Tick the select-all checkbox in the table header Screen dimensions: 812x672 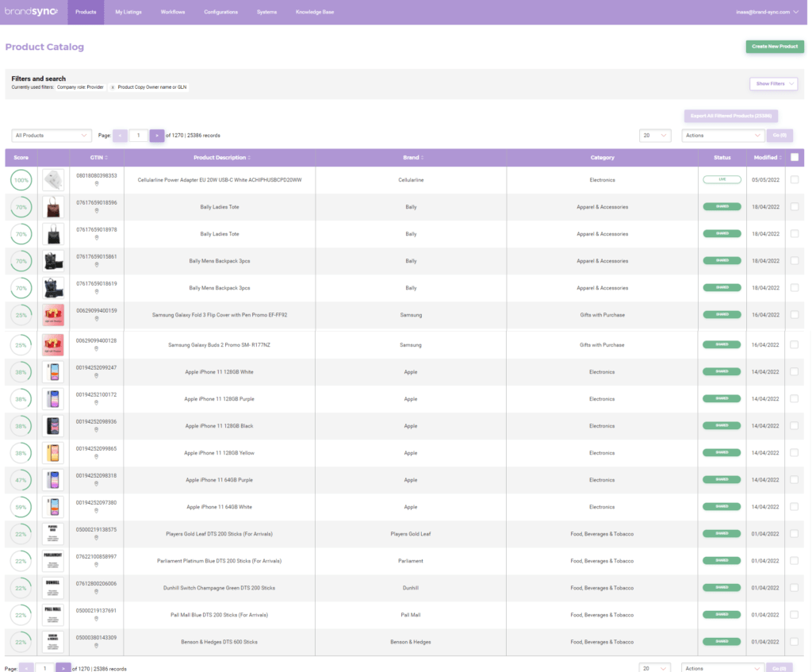pyautogui.click(x=795, y=157)
